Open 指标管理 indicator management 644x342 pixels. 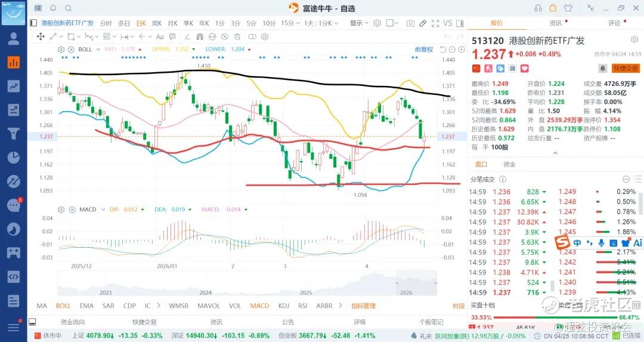(364, 306)
